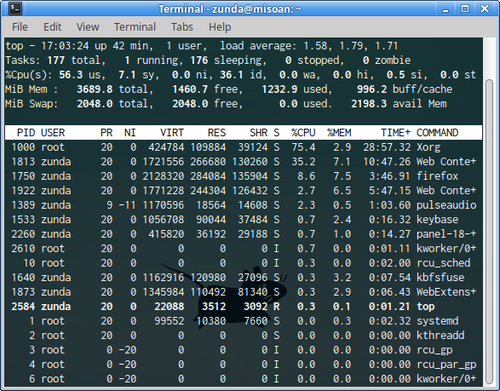Click the panel-18-+ process name

pos(446,234)
